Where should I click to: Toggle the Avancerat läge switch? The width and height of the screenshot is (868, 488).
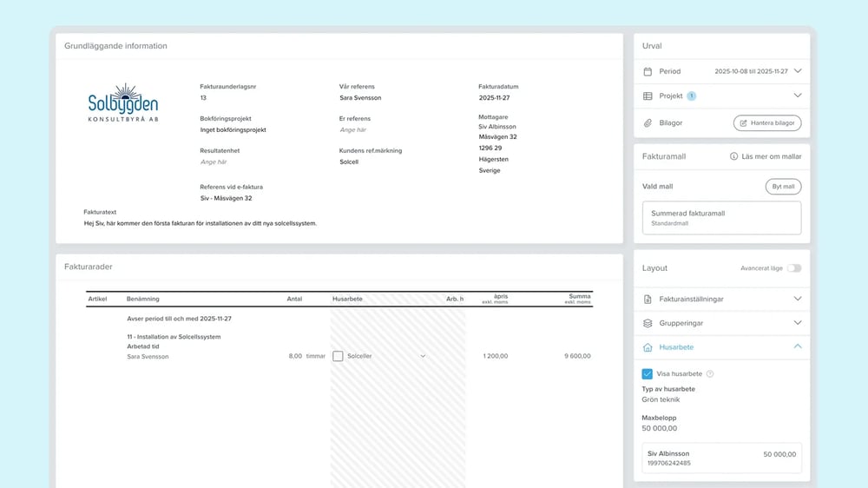click(x=793, y=268)
